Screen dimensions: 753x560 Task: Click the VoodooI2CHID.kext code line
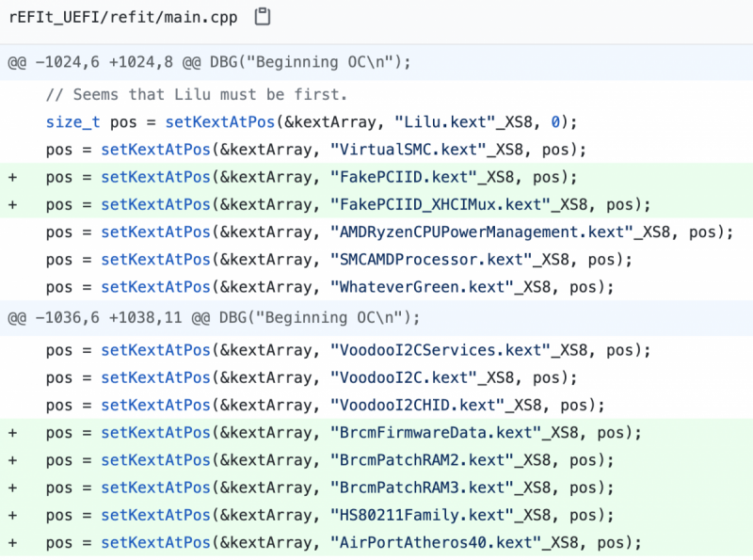click(x=325, y=405)
